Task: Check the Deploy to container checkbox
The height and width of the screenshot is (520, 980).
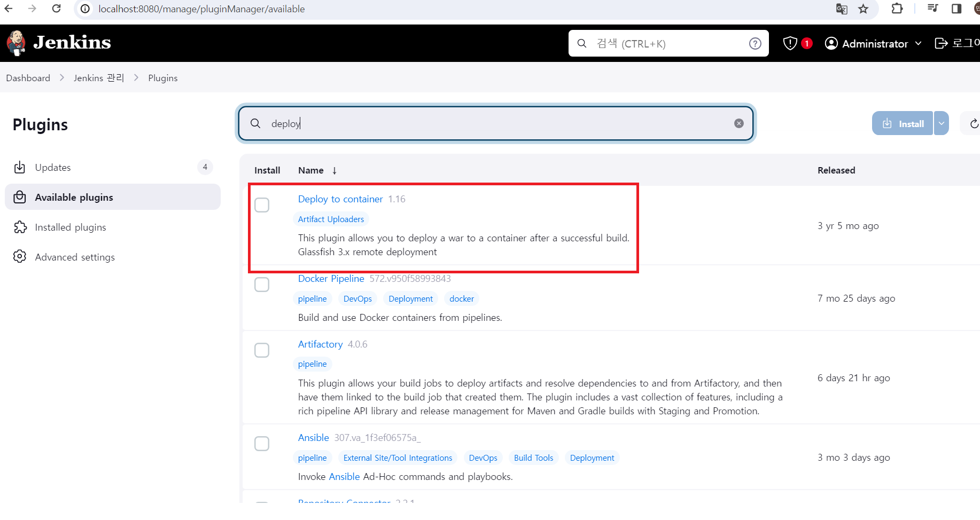Action: click(262, 205)
